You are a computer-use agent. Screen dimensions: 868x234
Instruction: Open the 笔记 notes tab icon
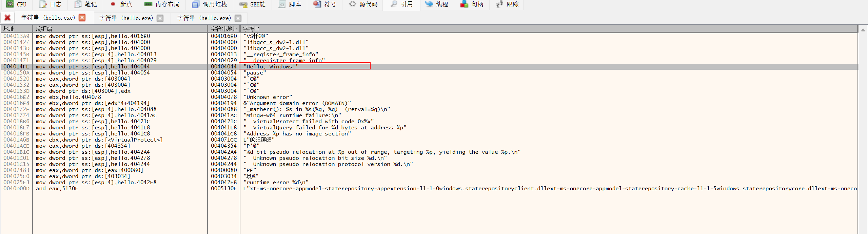pos(78,4)
